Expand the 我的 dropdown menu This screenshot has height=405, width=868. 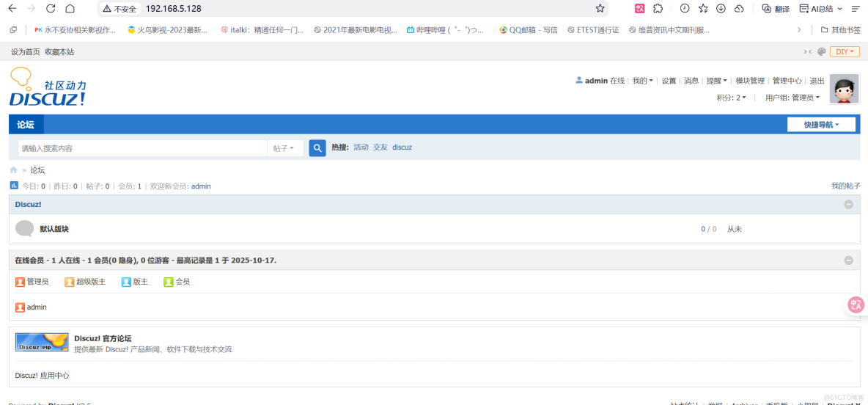643,81
